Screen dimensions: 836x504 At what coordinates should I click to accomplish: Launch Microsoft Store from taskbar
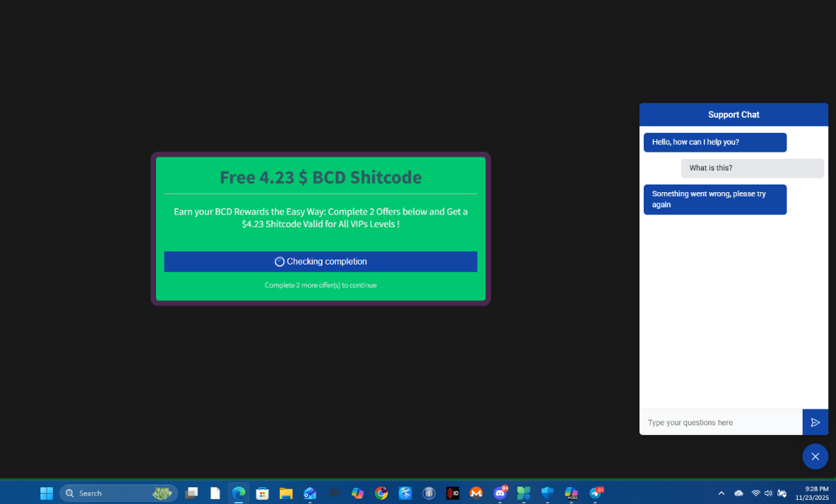[x=263, y=493]
